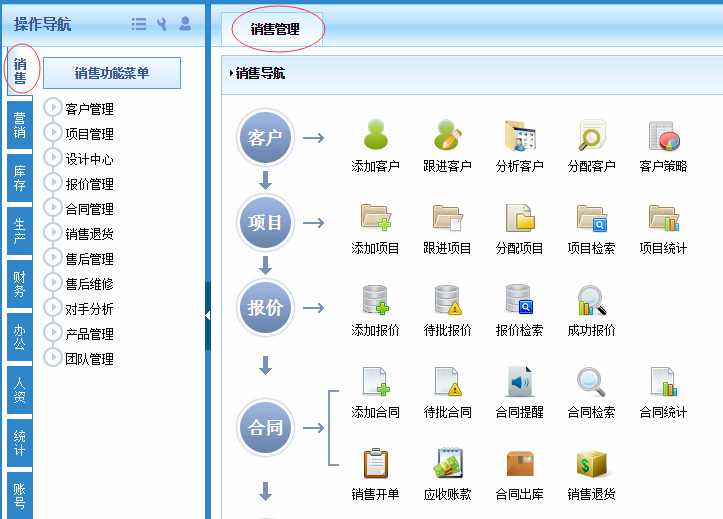Image resolution: width=723 pixels, height=519 pixels.
Task: Click the 销售导航 section header
Action: pyautogui.click(x=472, y=73)
